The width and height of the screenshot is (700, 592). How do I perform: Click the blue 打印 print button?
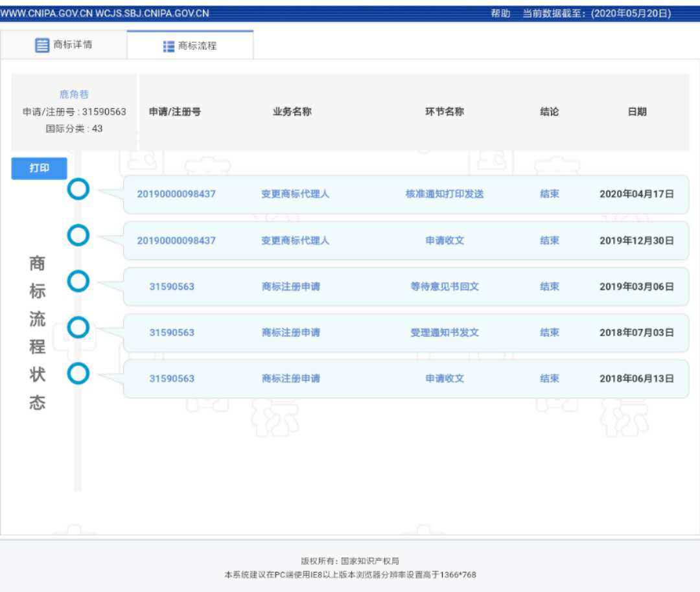tap(40, 168)
